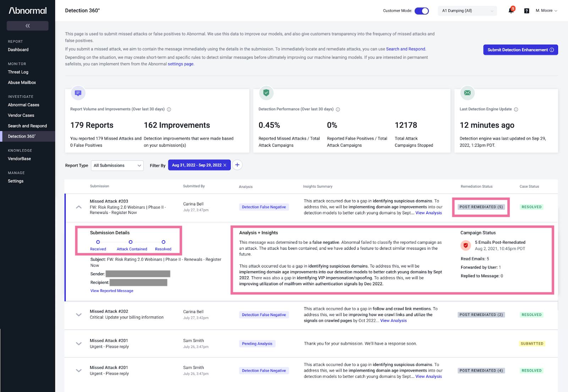Image resolution: width=568 pixels, height=392 pixels.
Task: Click the date range filter chip
Action: tap(199, 165)
